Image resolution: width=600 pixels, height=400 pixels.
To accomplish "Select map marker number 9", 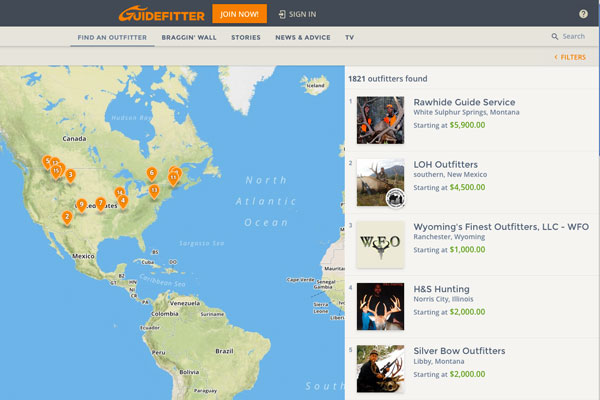I will point(82,206).
